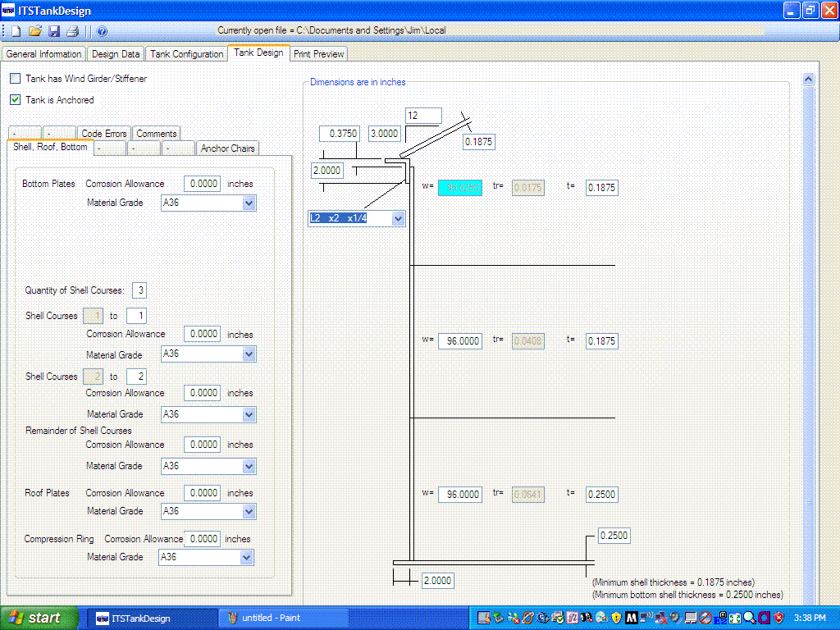Switch to the General Information tab
The image size is (840, 630).
pos(44,54)
